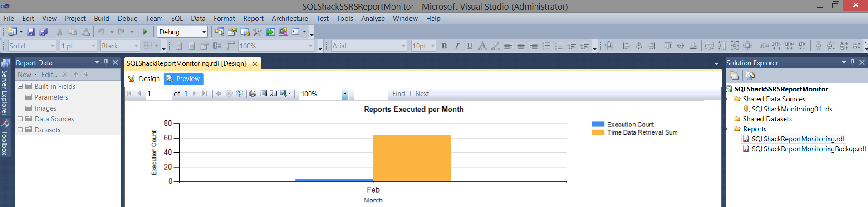
Task: Toggle auto-hide pin on Report Data panel
Action: tap(106, 63)
